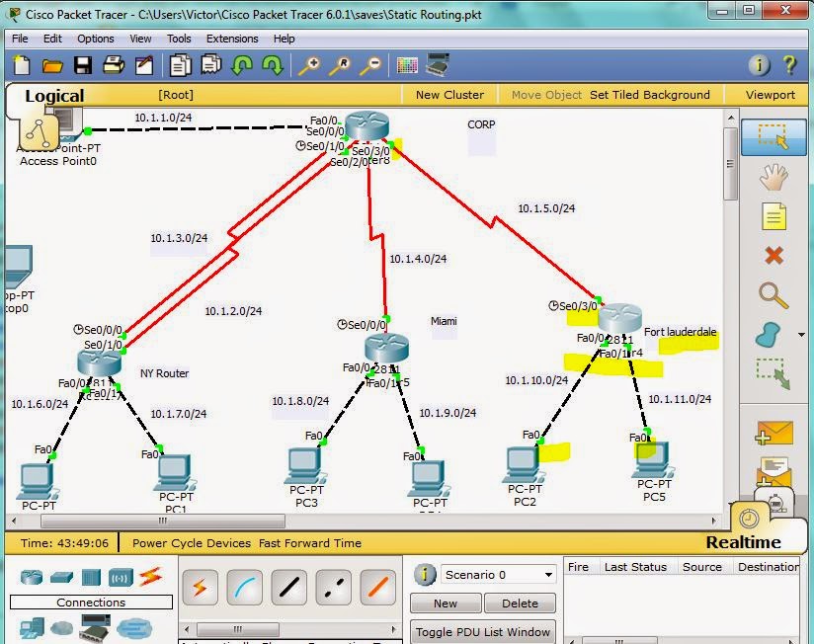Select the Miami router device
814x644 pixels.
[x=387, y=348]
